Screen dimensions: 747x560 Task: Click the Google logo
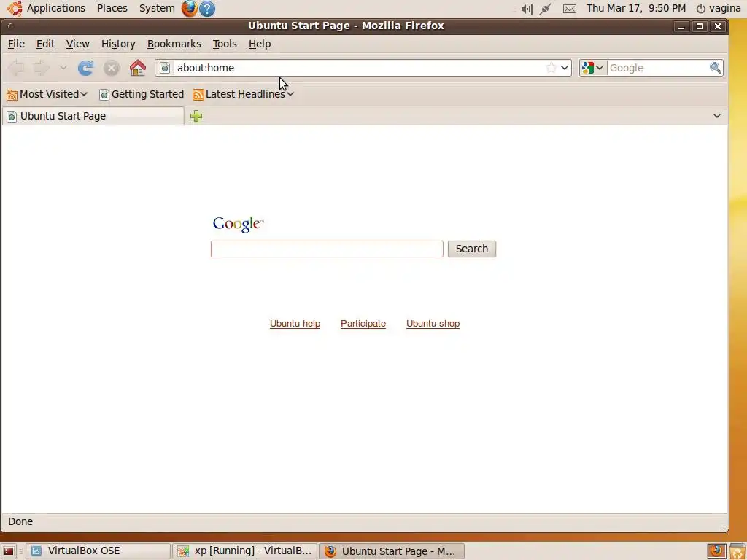[x=238, y=224]
